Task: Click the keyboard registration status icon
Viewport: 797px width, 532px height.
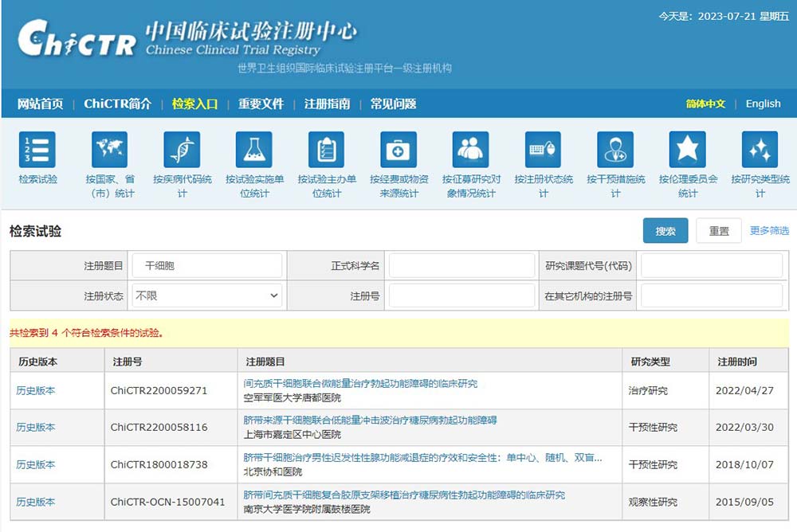Action: tap(544, 151)
